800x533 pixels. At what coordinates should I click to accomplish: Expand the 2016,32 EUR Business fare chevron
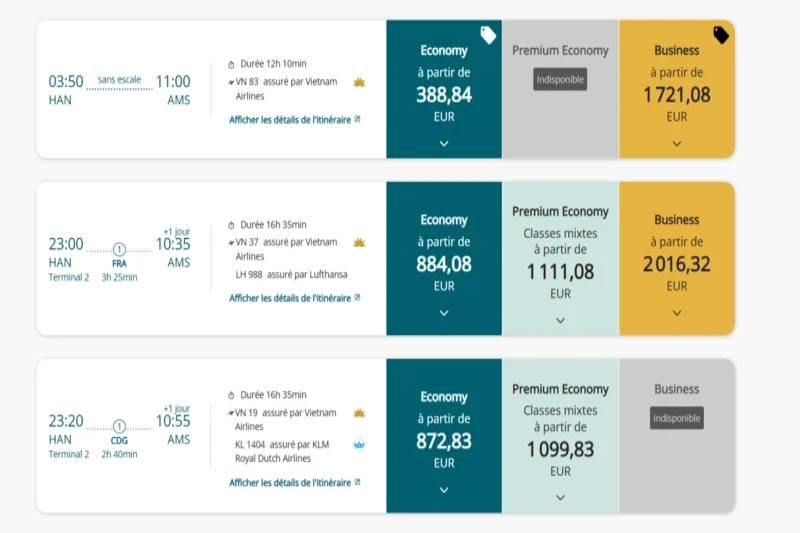coord(677,312)
